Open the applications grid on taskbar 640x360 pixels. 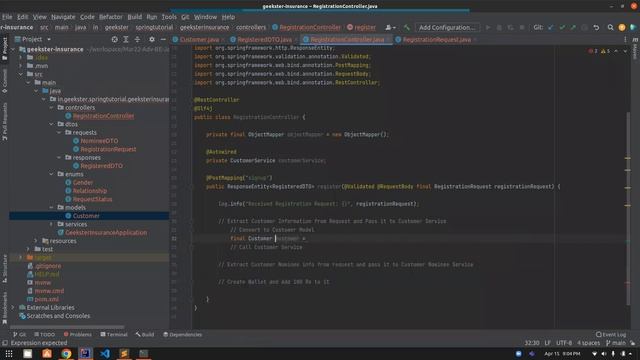tap(9, 353)
